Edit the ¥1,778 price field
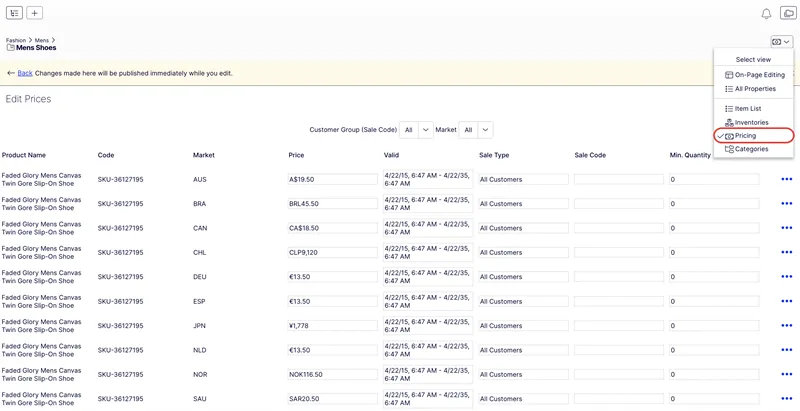The width and height of the screenshot is (800, 411). [x=333, y=326]
